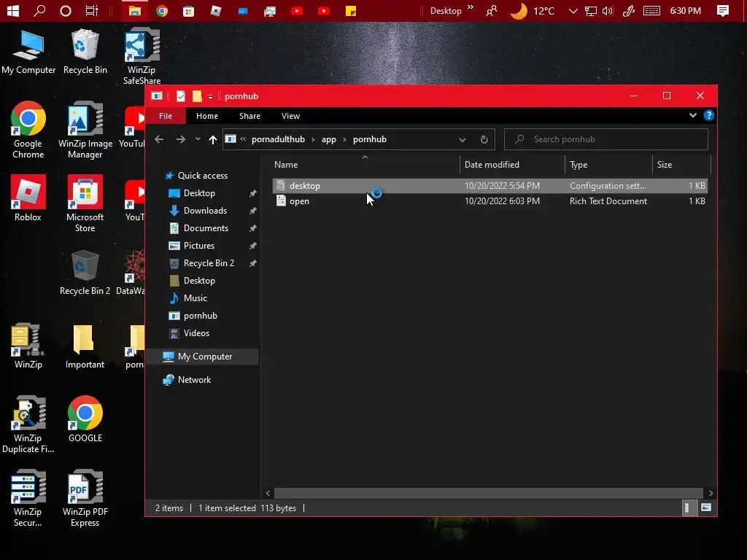
Task: Open Task View on the taskbar
Action: pos(91,10)
